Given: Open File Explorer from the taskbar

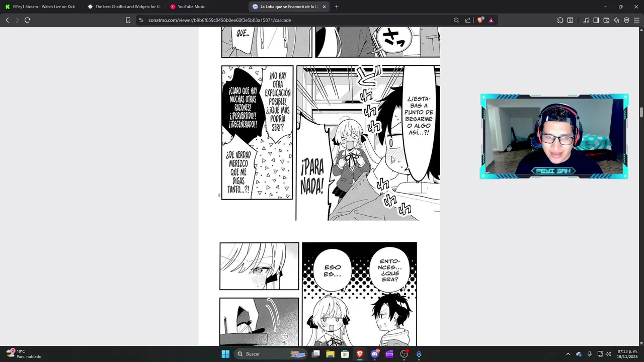Looking at the screenshot, I should [330, 354].
